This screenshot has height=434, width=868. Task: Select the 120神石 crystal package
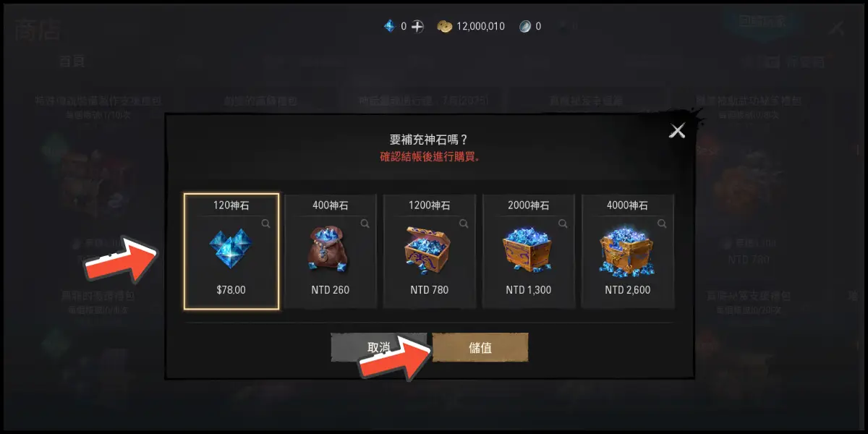point(231,251)
